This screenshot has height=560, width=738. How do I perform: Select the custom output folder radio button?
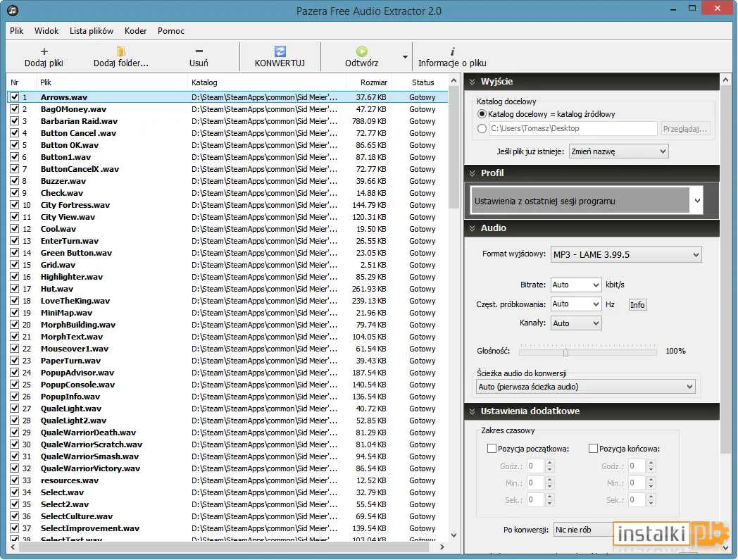pyautogui.click(x=482, y=128)
